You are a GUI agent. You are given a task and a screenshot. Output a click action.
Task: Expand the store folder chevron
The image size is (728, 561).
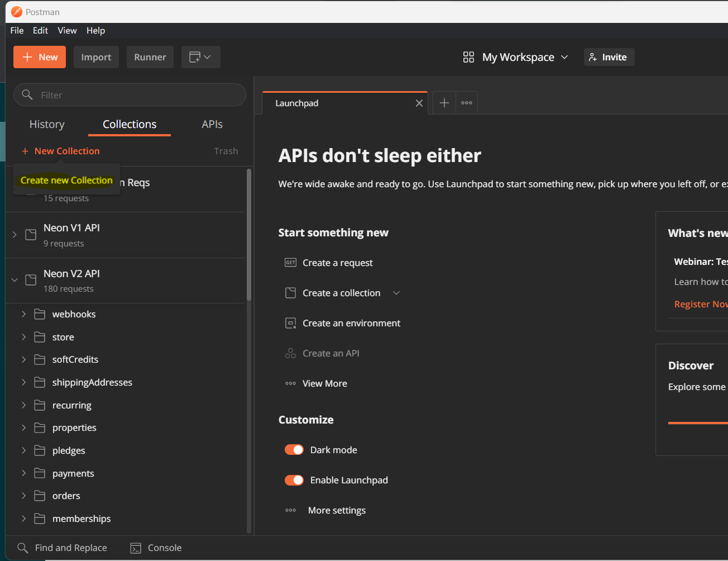tap(23, 337)
